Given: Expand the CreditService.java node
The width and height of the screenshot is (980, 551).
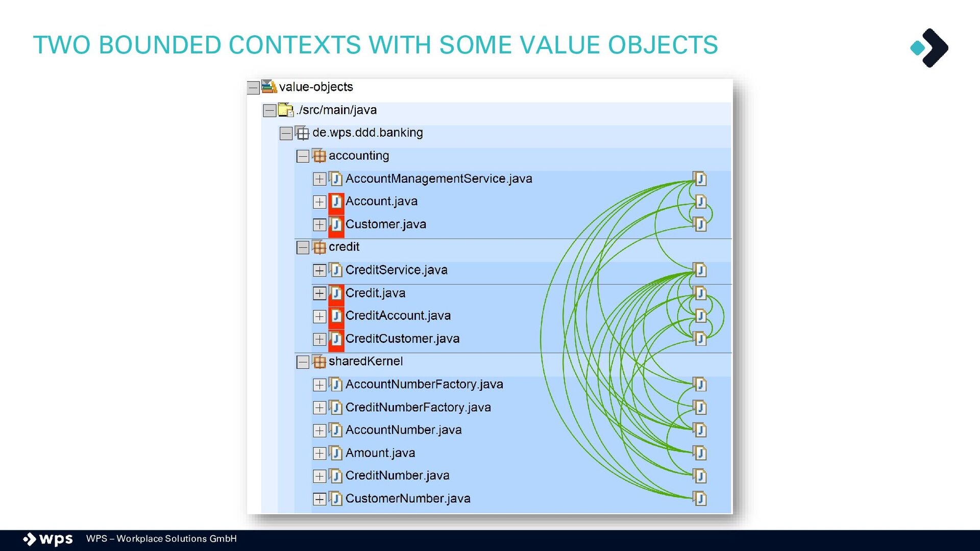Looking at the screenshot, I should coord(320,270).
